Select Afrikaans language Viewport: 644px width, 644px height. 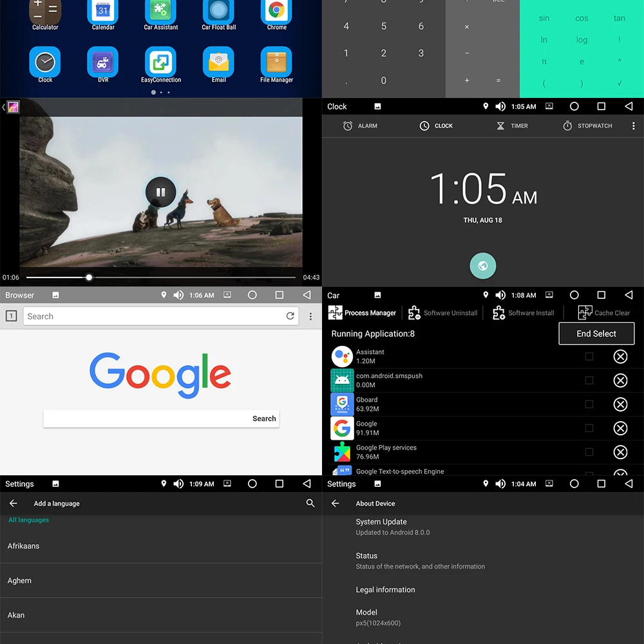pos(160,546)
